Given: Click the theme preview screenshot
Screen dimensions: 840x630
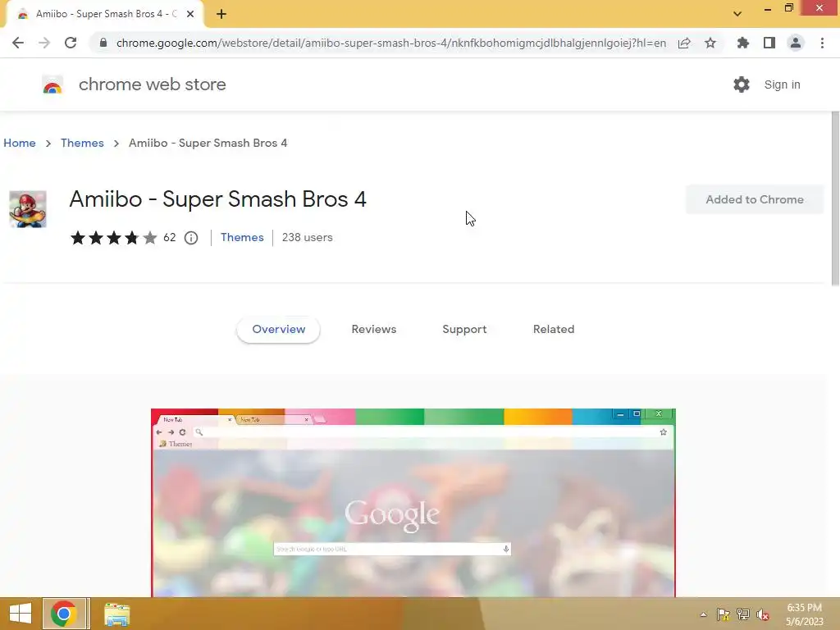Looking at the screenshot, I should [x=413, y=503].
